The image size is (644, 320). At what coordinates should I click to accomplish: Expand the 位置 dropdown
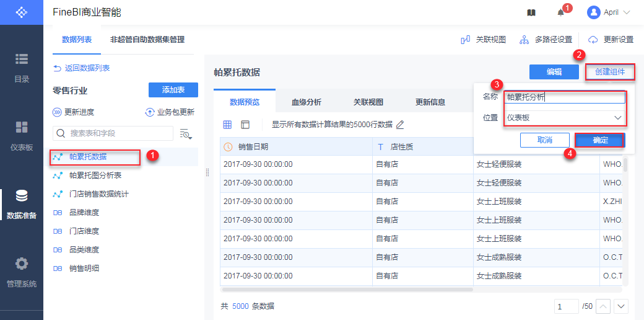pyautogui.click(x=563, y=118)
